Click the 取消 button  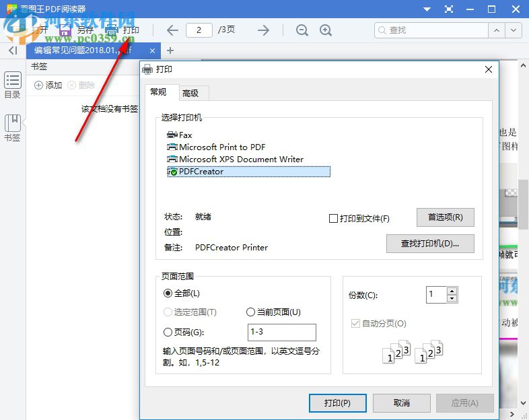pos(402,403)
